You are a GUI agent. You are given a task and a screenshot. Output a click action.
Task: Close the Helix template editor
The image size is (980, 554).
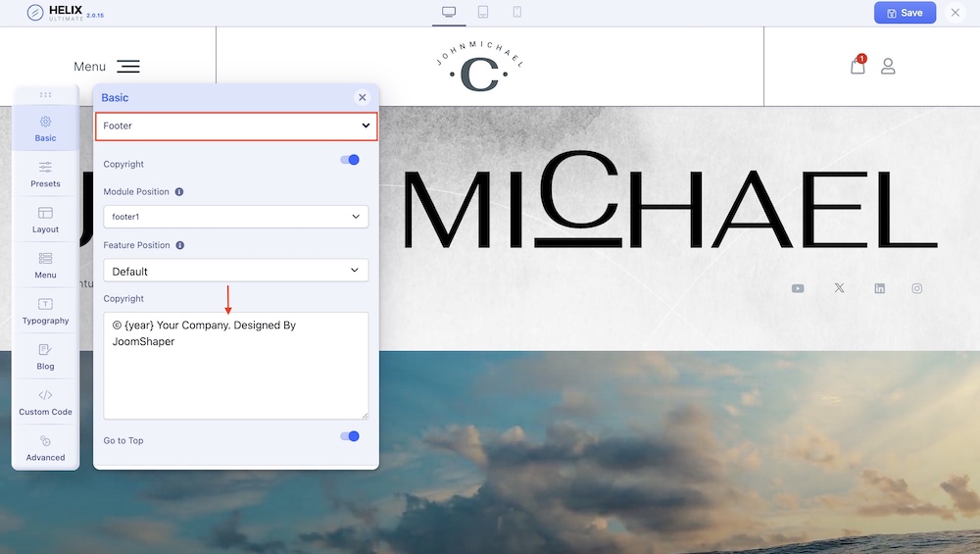pos(955,13)
